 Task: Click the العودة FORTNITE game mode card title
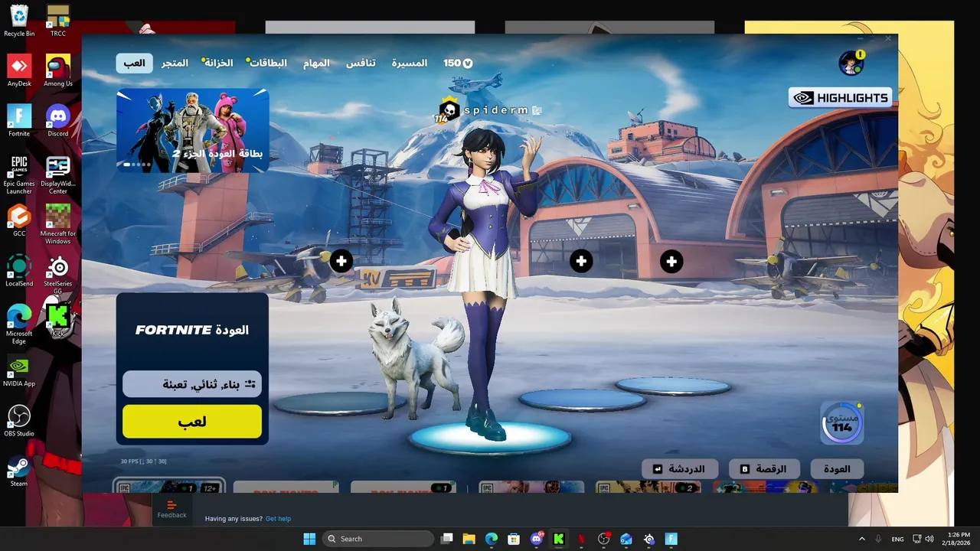[192, 330]
